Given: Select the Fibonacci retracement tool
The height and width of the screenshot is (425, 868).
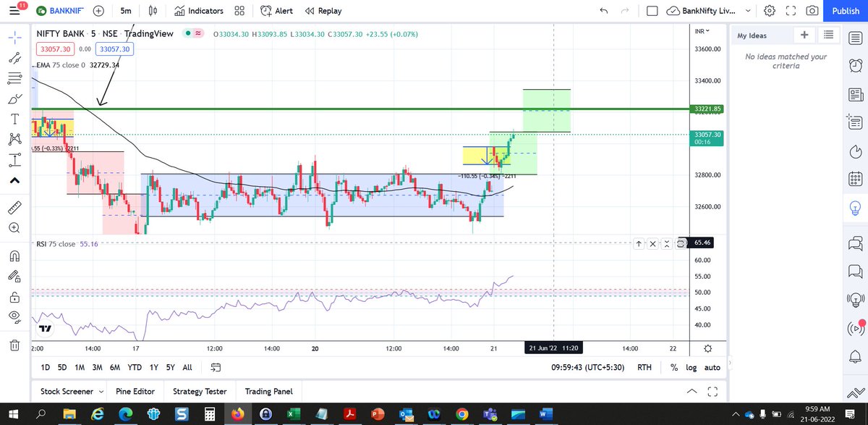Looking at the screenshot, I should pos(14,78).
